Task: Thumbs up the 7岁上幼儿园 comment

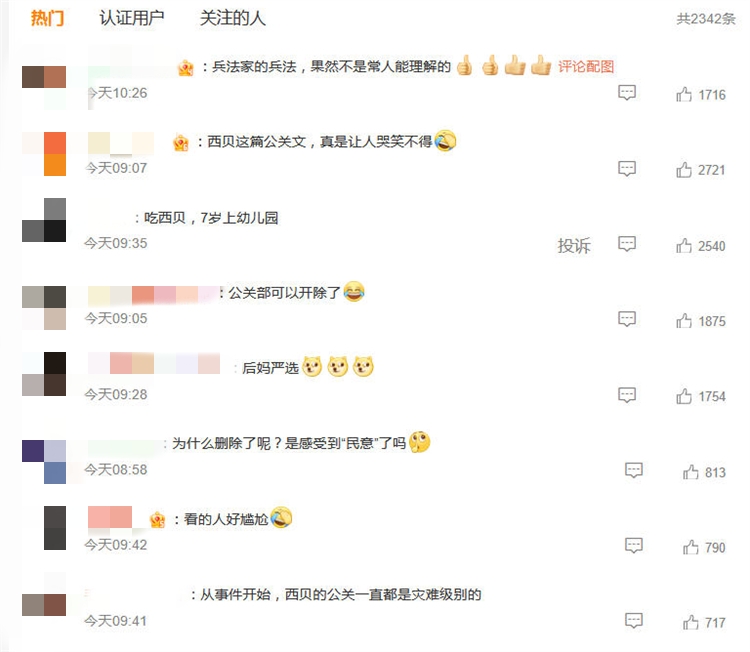Action: (x=684, y=245)
